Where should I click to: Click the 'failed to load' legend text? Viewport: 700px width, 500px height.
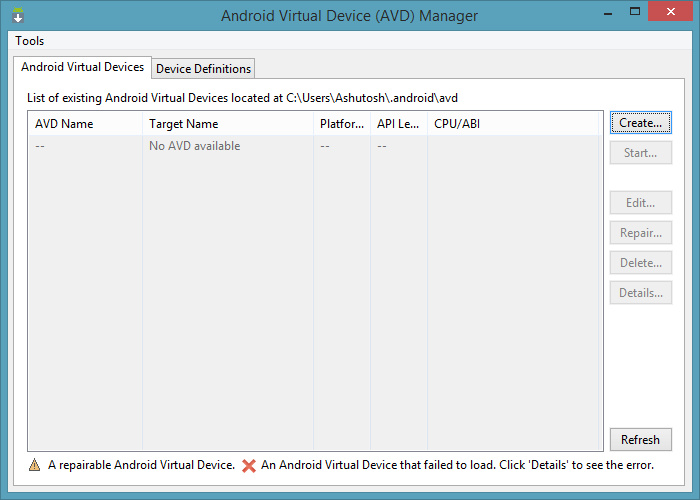click(x=457, y=465)
